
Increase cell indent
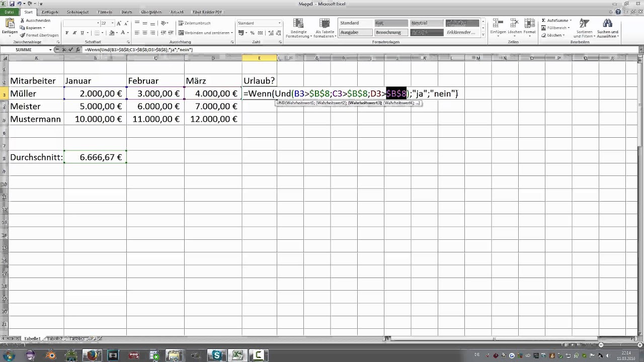click(x=171, y=33)
